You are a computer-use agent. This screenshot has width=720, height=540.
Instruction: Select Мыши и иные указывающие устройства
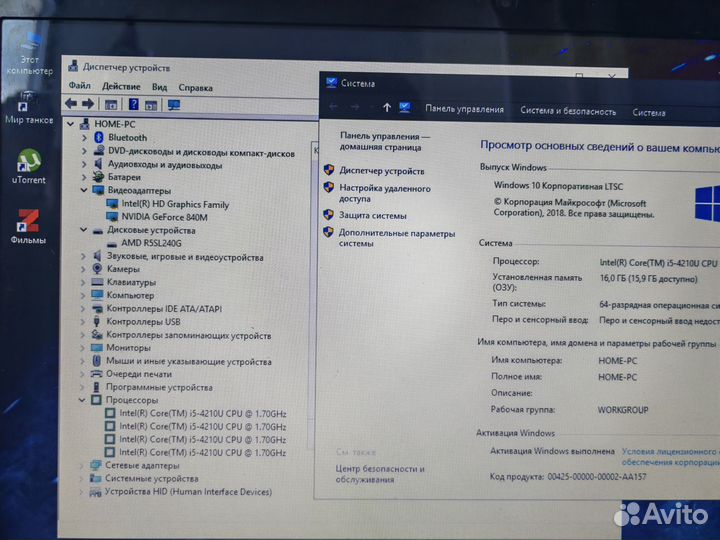pyautogui.click(x=189, y=361)
